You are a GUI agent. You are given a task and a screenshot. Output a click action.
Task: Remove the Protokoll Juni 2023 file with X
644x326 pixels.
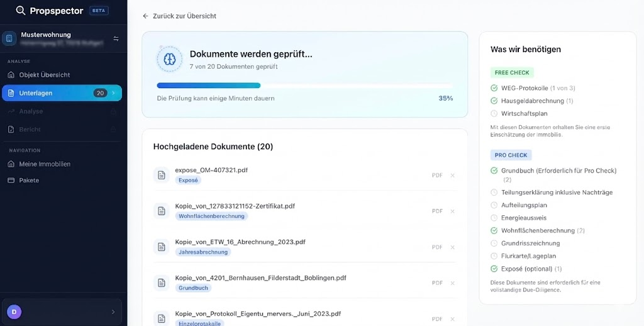[x=452, y=319]
